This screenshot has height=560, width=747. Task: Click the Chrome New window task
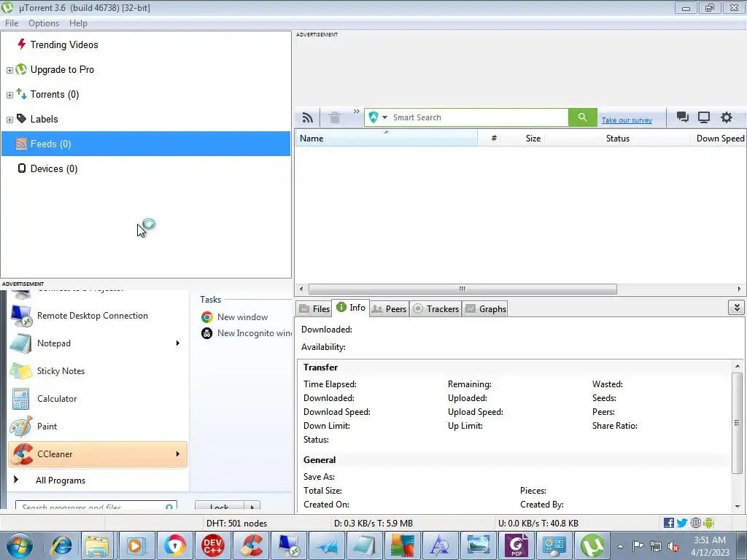[234, 317]
